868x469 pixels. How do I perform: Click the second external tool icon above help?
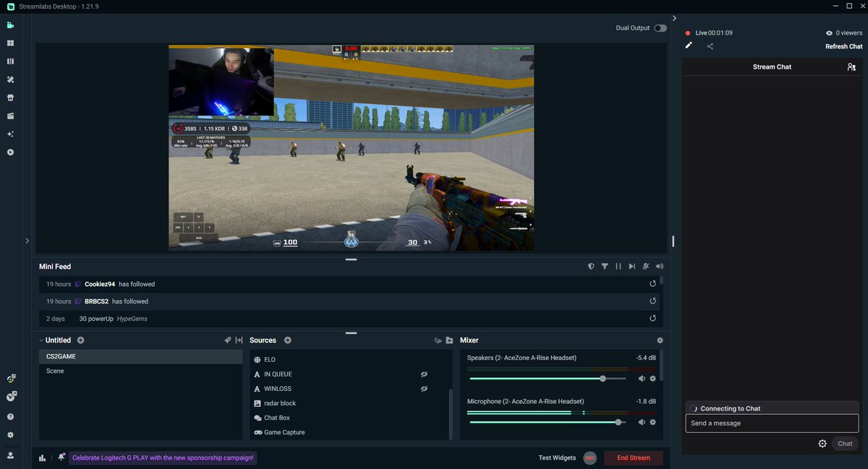click(11, 396)
